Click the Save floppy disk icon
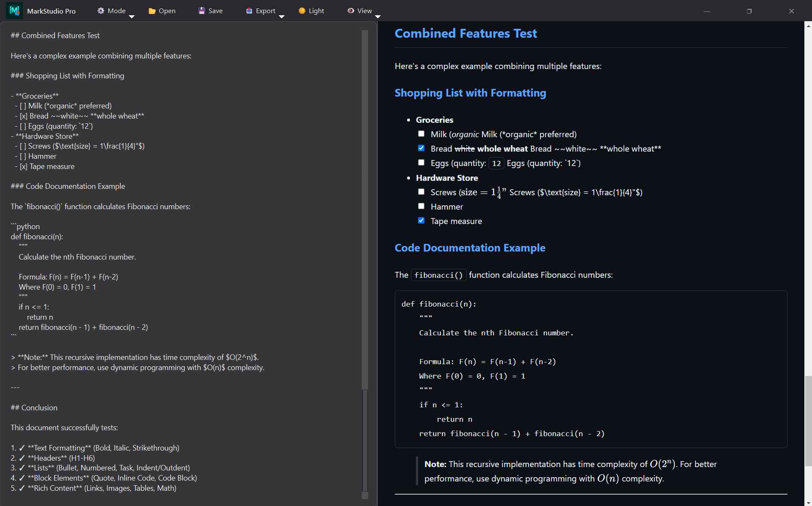 click(x=201, y=11)
